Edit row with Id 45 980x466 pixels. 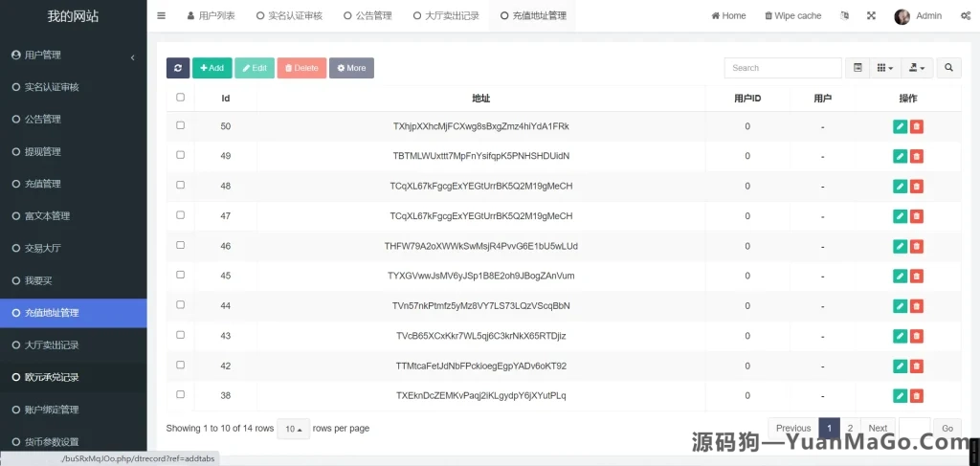point(900,277)
